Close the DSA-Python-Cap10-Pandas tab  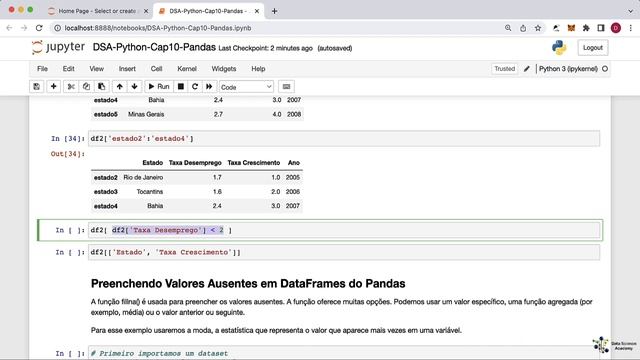tap(257, 11)
